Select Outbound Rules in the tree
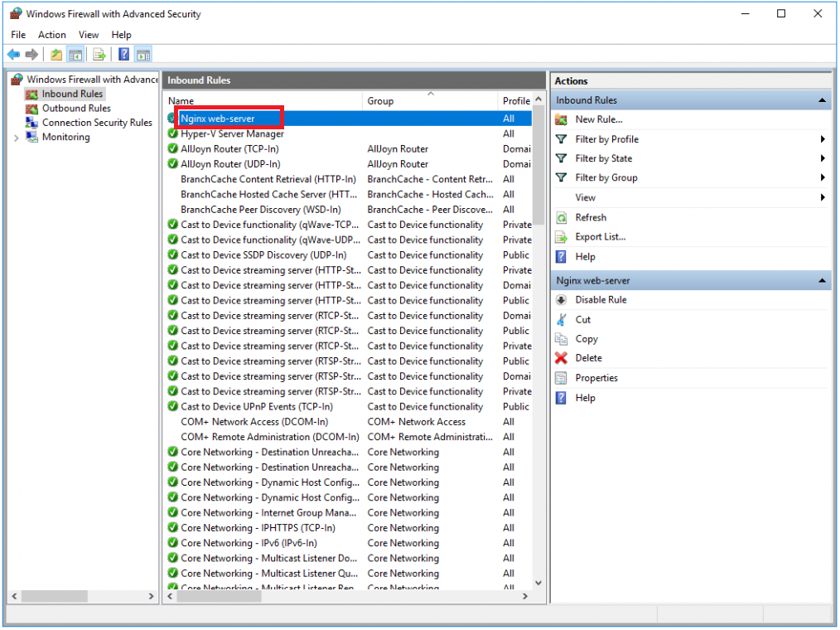 [x=76, y=109]
